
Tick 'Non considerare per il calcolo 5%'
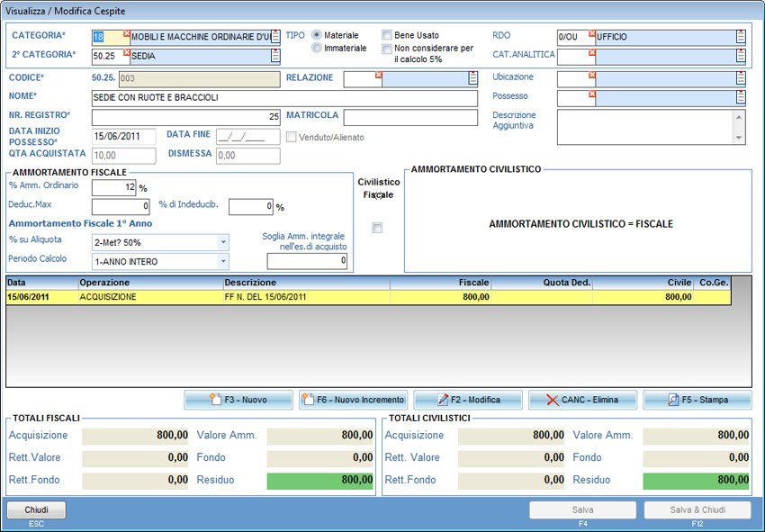pyautogui.click(x=387, y=49)
